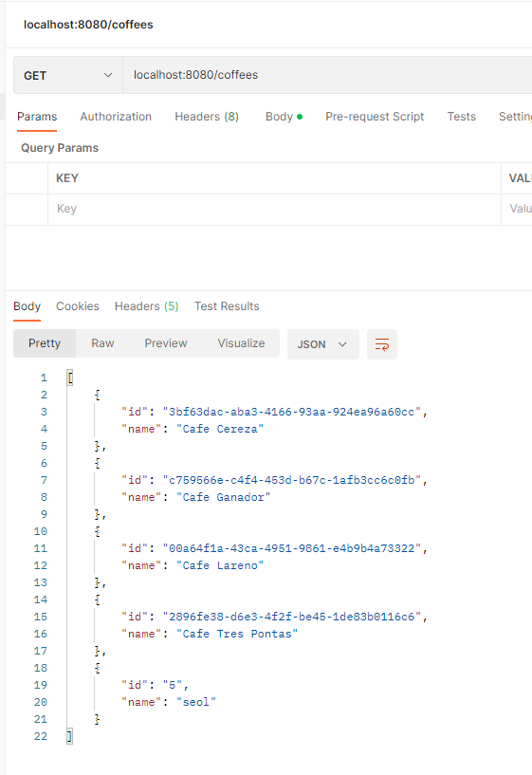The image size is (532, 775).
Task: Toggle the word wrap icon in response toolbar
Action: 382,344
